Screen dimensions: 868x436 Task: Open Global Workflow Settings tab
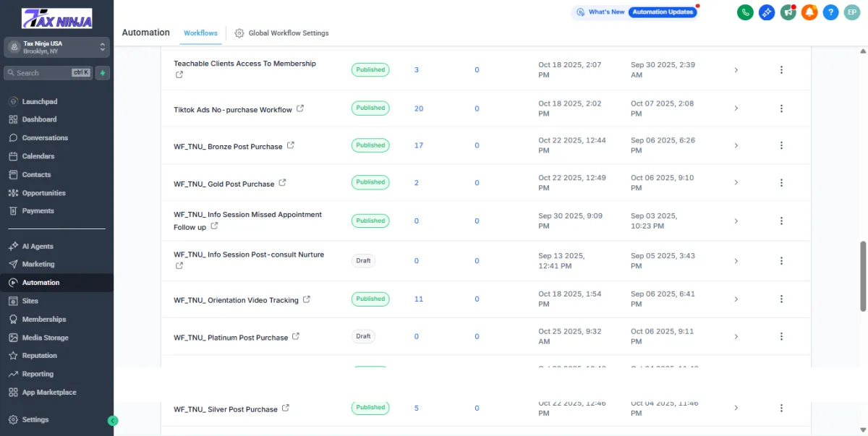click(281, 33)
